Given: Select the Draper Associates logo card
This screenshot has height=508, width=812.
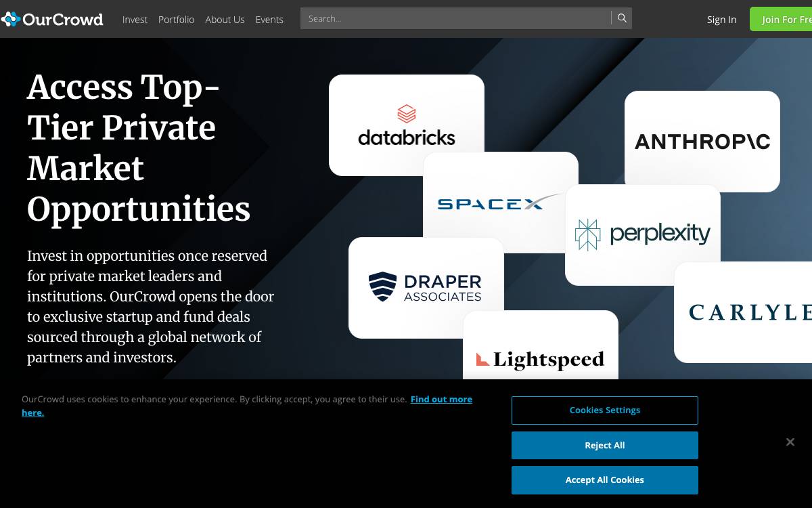Looking at the screenshot, I should 426,287.
